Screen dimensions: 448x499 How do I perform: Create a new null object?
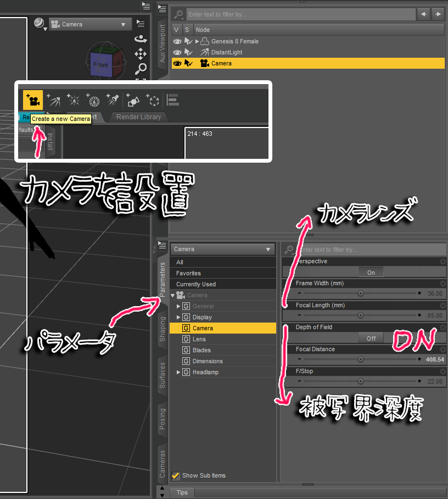point(153,100)
